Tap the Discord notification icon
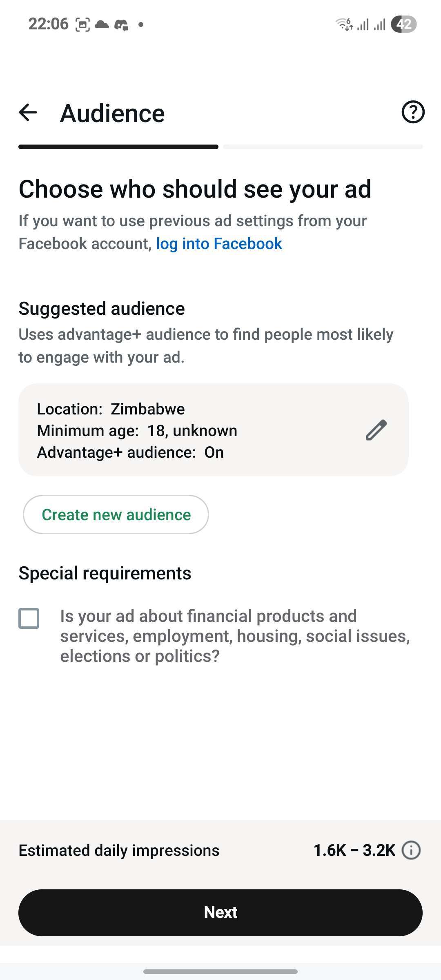 tap(121, 25)
